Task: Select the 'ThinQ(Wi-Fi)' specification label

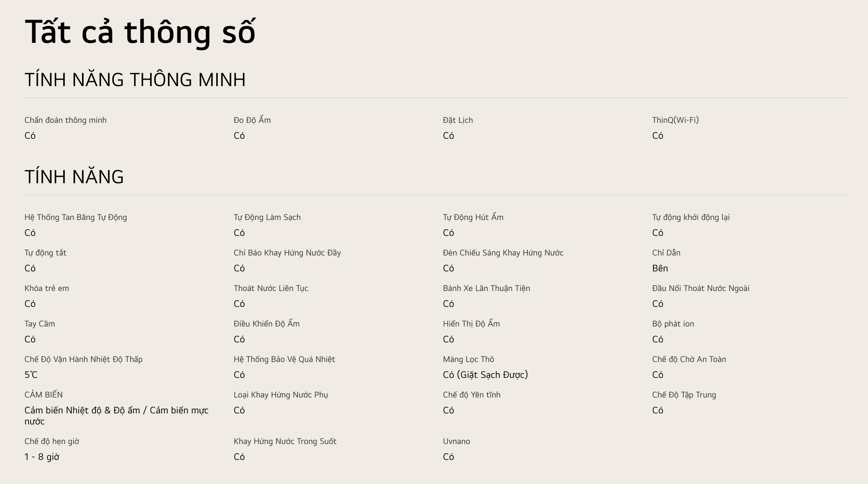Action: pos(675,120)
